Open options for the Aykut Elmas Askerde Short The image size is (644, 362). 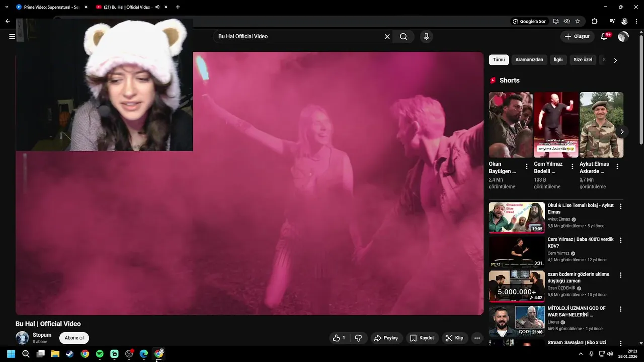(x=617, y=166)
